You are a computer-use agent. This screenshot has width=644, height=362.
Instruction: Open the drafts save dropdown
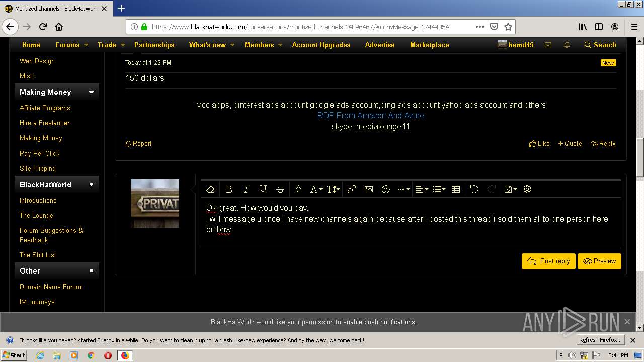[510, 189]
